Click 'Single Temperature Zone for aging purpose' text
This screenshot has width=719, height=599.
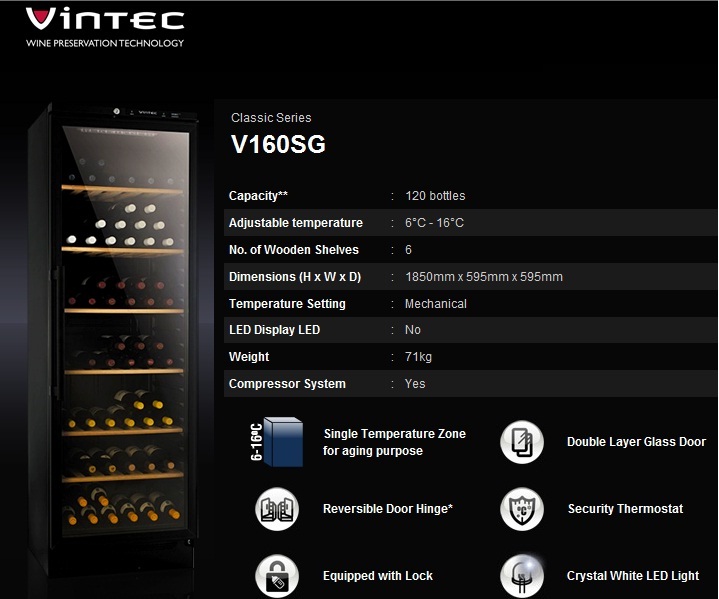[x=394, y=442]
